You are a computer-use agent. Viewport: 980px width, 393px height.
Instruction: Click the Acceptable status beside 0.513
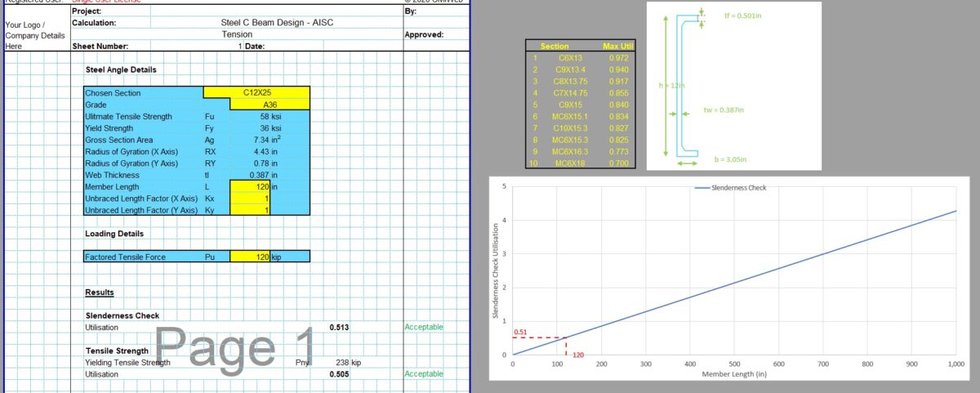(x=424, y=327)
